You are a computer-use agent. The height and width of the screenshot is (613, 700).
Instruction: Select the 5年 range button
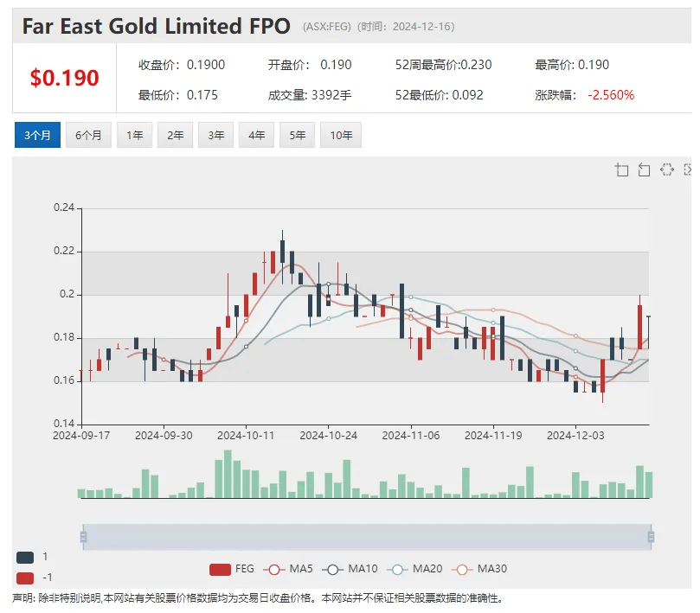298,135
